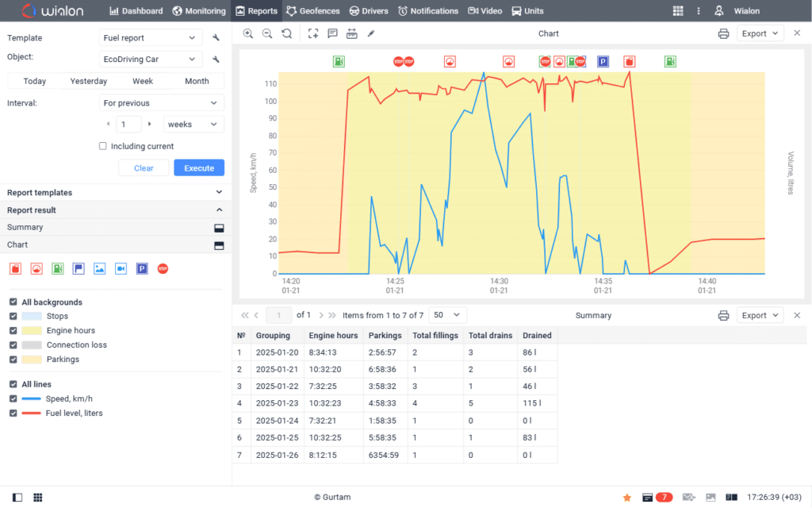Open the Fuel report template dropdown
812x508 pixels.
click(x=150, y=37)
